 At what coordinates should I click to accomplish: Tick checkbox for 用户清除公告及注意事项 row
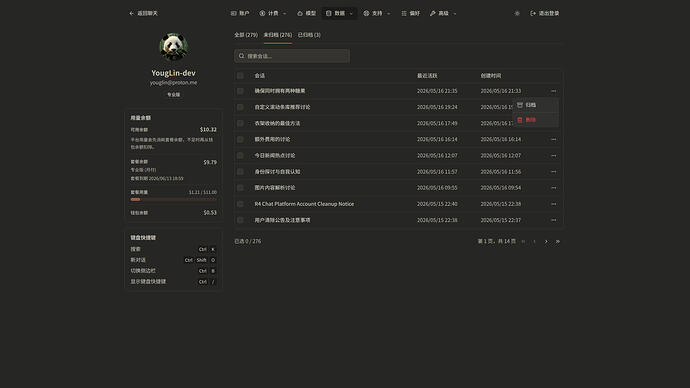coord(240,220)
